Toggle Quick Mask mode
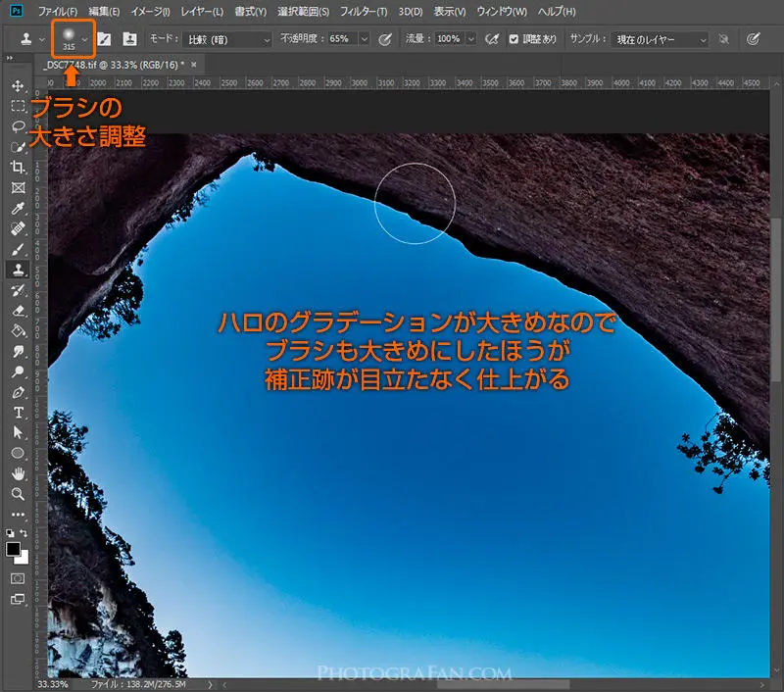Screen dimensions: 784x692 click(18, 578)
